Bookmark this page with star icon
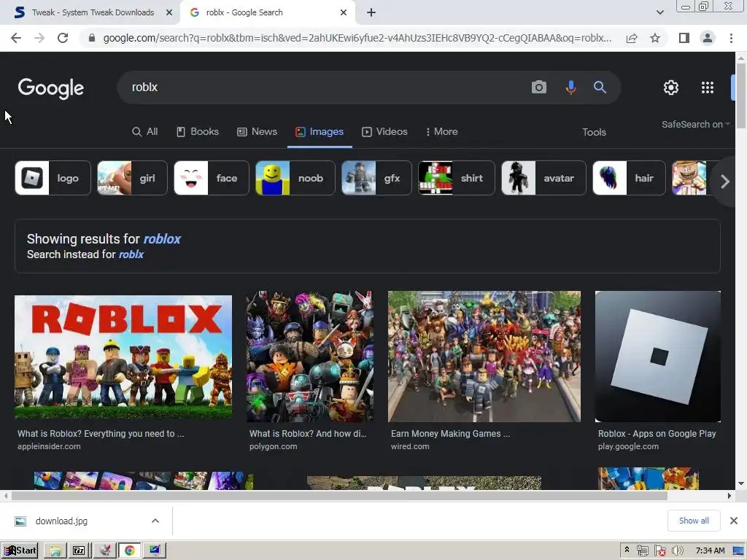 coord(655,38)
